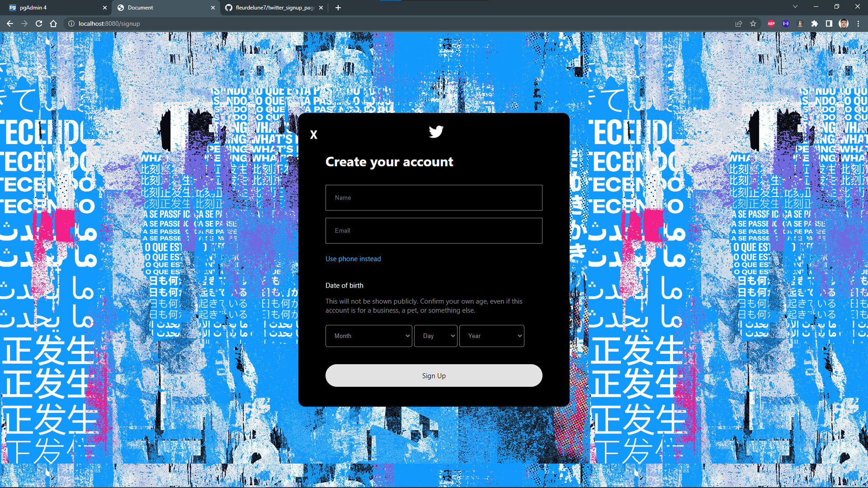Open the three-dot browser menu
Image resolution: width=868 pixels, height=488 pixels.
(x=859, y=23)
